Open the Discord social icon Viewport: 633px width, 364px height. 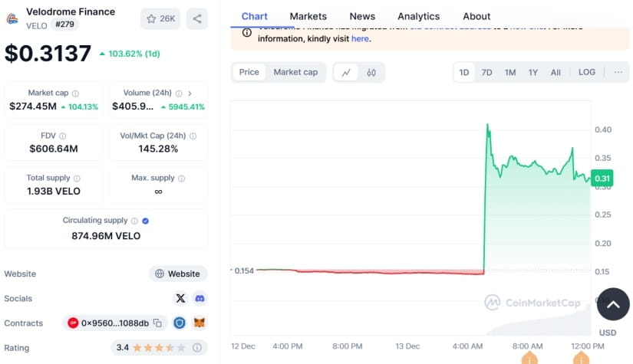[199, 298]
